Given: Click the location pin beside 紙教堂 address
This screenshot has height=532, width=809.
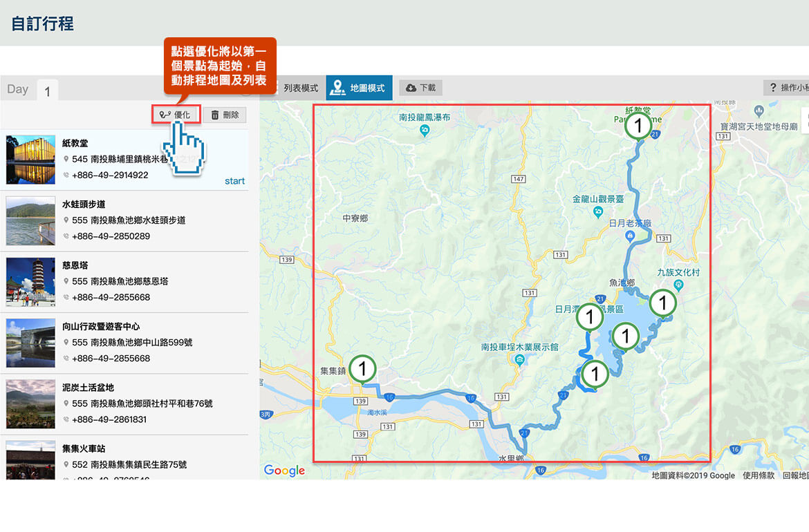Looking at the screenshot, I should (x=66, y=160).
